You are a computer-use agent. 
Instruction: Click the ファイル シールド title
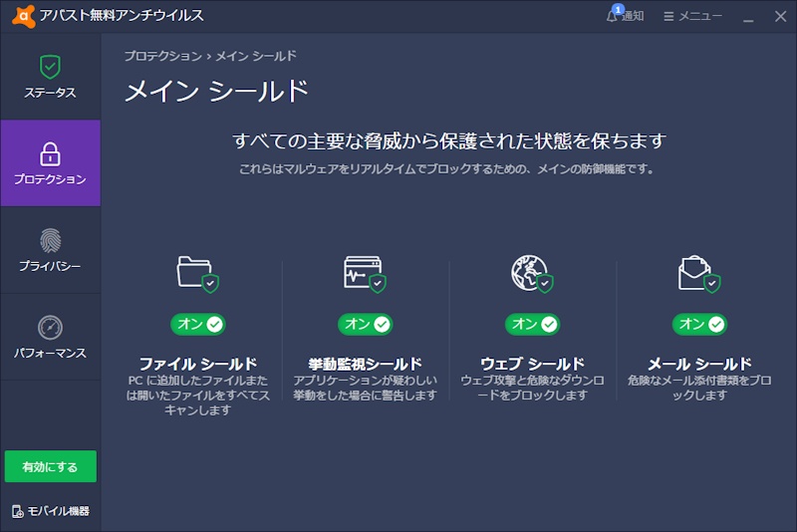198,364
